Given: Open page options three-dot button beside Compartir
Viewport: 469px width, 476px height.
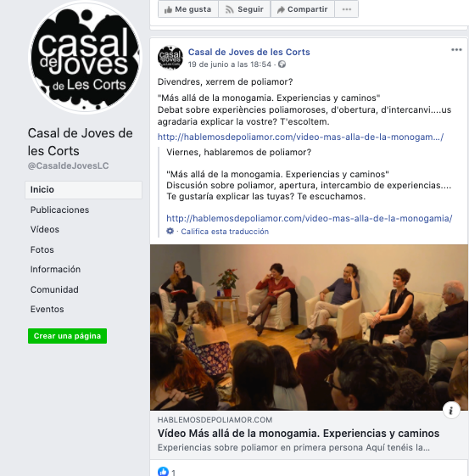Looking at the screenshot, I should (346, 9).
